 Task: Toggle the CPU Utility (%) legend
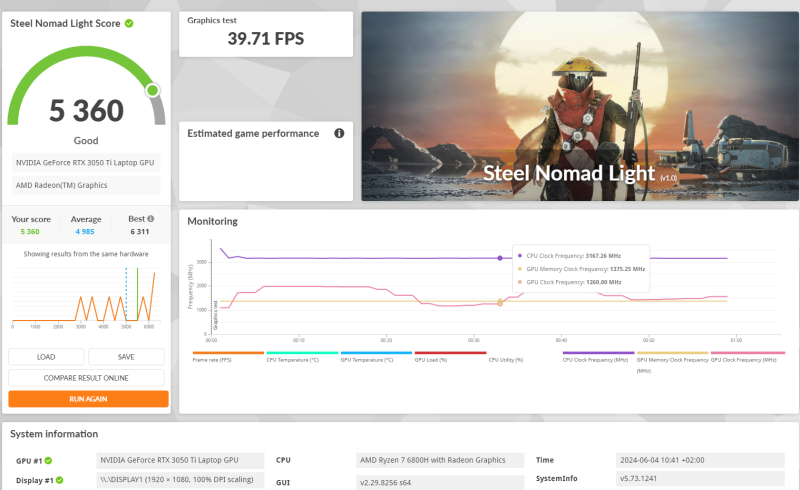pyautogui.click(x=506, y=360)
